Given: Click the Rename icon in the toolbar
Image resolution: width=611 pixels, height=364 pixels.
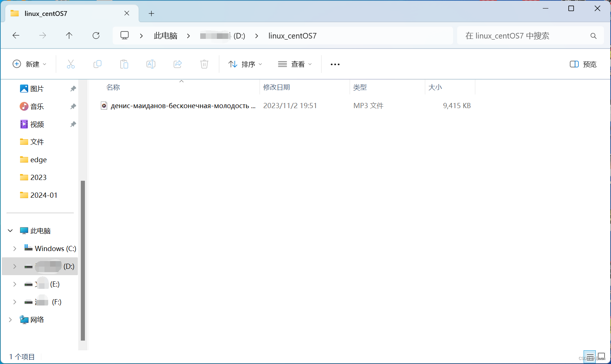Looking at the screenshot, I should (x=151, y=64).
